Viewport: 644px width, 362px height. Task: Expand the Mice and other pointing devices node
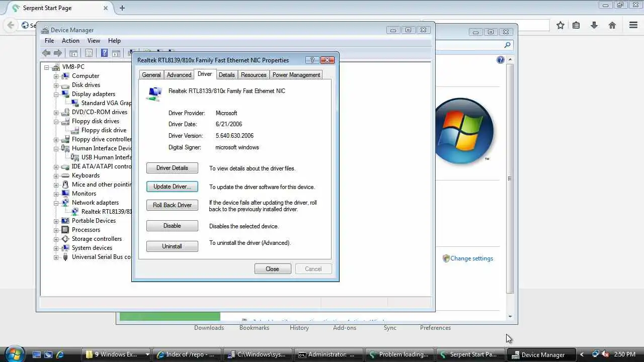[x=56, y=185]
